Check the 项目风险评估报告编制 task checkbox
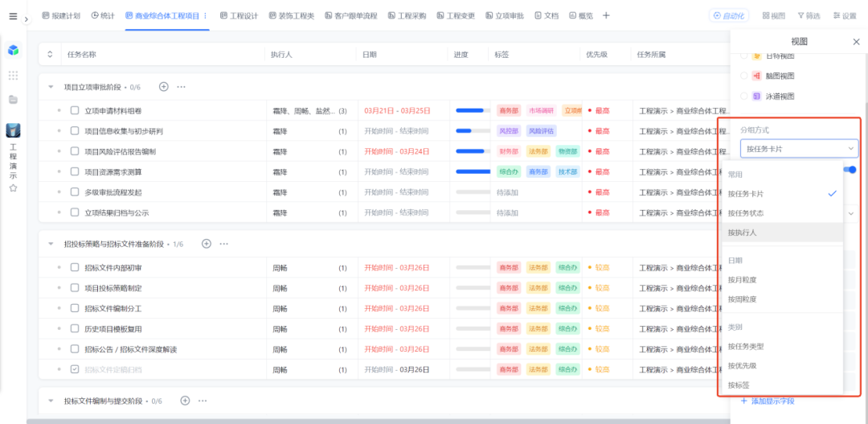The image size is (868, 424). click(x=75, y=151)
